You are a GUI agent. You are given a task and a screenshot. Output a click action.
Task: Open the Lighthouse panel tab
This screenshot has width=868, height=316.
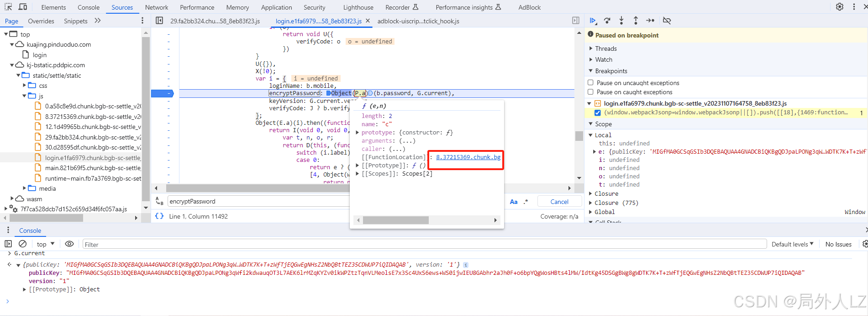(358, 7)
